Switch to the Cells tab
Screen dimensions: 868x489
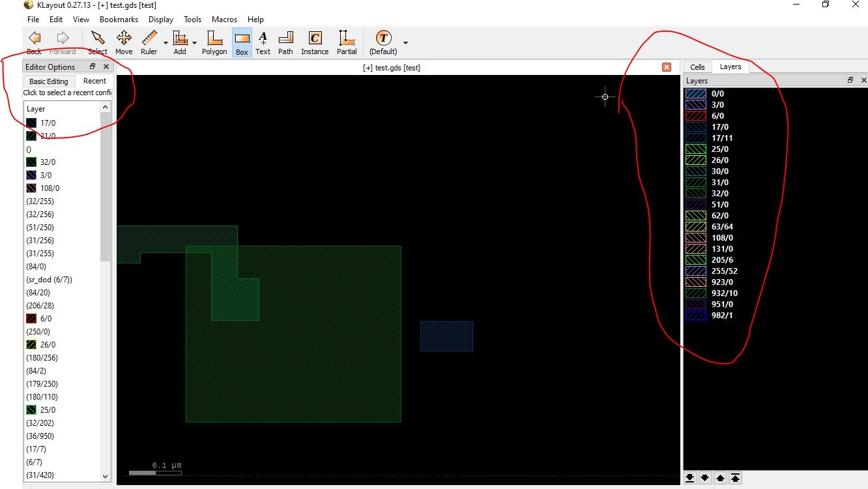697,67
